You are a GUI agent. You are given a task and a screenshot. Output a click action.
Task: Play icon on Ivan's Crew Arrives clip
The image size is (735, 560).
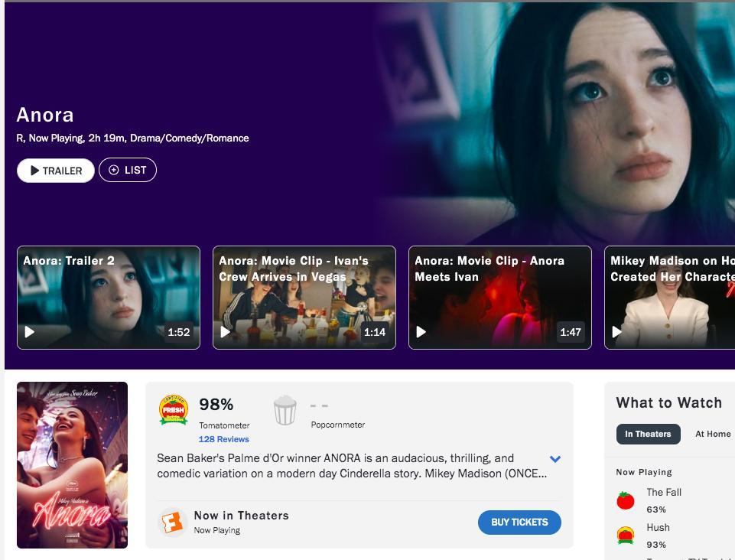[x=226, y=332]
